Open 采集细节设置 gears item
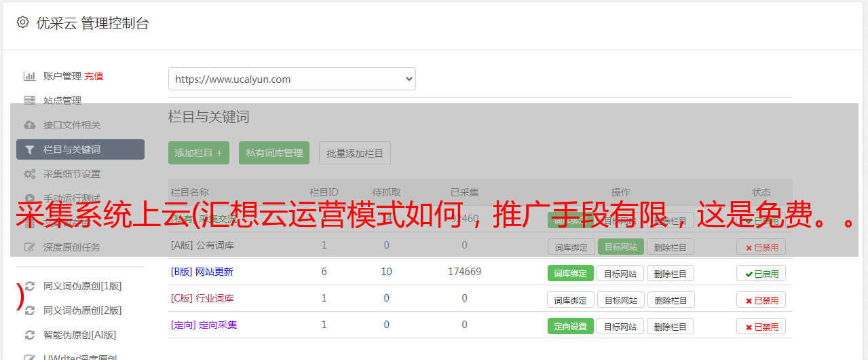The height and width of the screenshot is (360, 868). 71,174
